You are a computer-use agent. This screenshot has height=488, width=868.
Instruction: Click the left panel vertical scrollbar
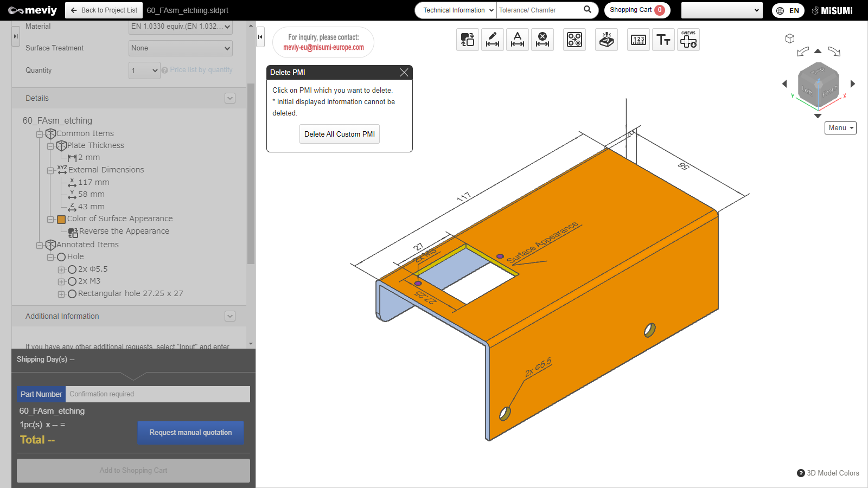[x=251, y=174]
